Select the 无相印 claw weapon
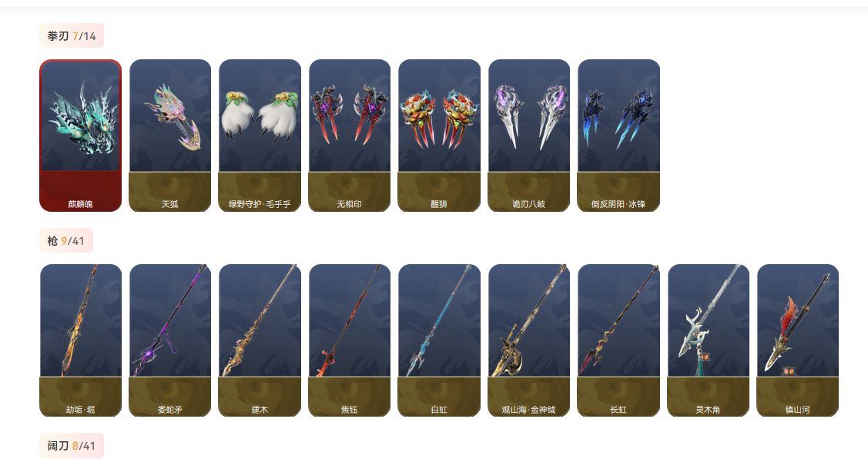 350,136
